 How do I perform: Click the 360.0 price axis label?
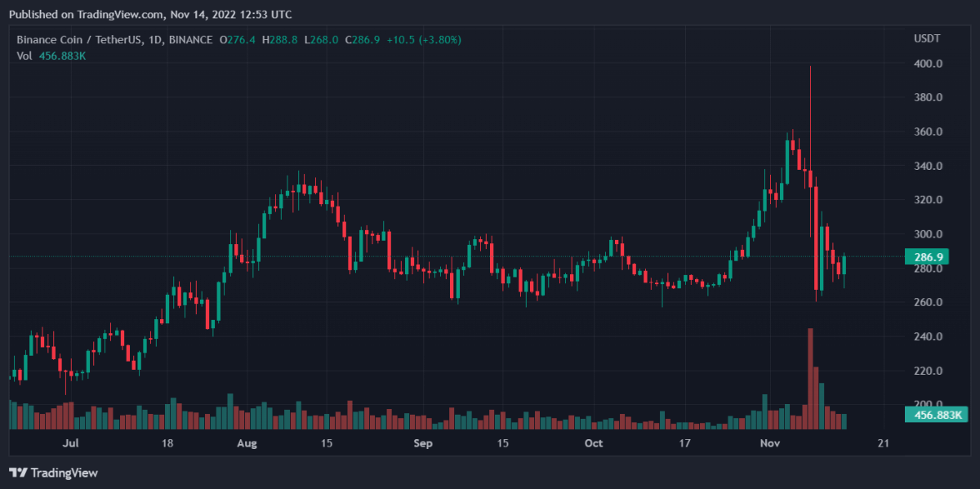click(x=929, y=131)
